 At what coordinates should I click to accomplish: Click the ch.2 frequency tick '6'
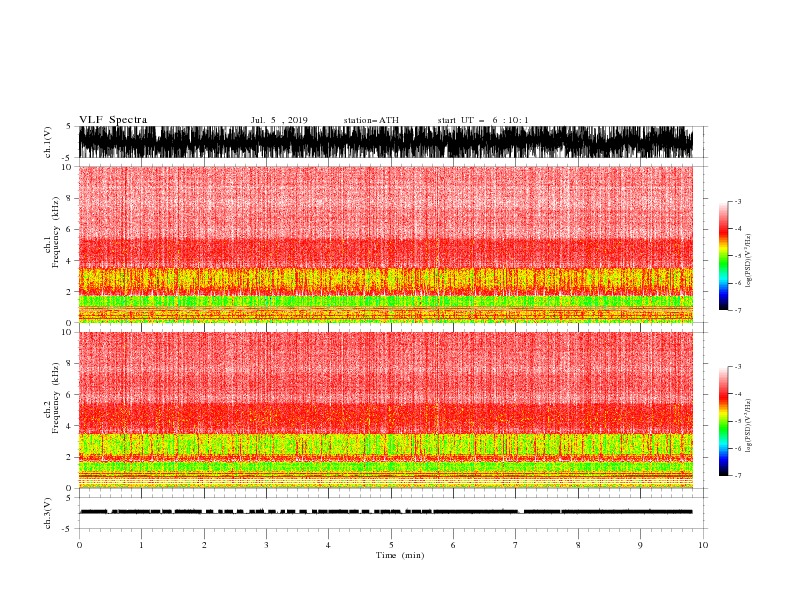coord(69,395)
